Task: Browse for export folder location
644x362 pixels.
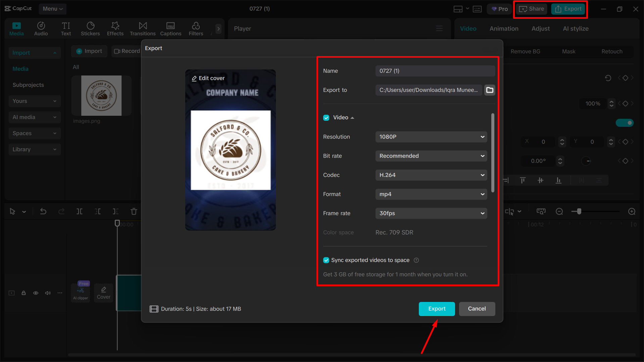Action: (490, 90)
